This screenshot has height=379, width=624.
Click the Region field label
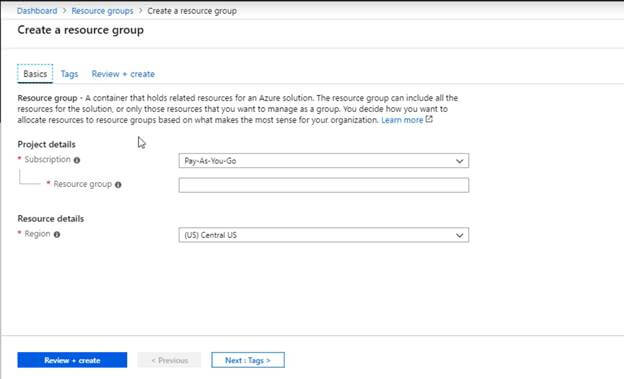[37, 234]
